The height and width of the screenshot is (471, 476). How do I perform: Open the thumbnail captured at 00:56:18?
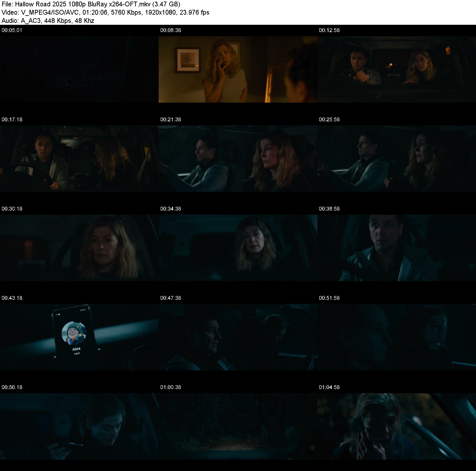[x=79, y=426]
